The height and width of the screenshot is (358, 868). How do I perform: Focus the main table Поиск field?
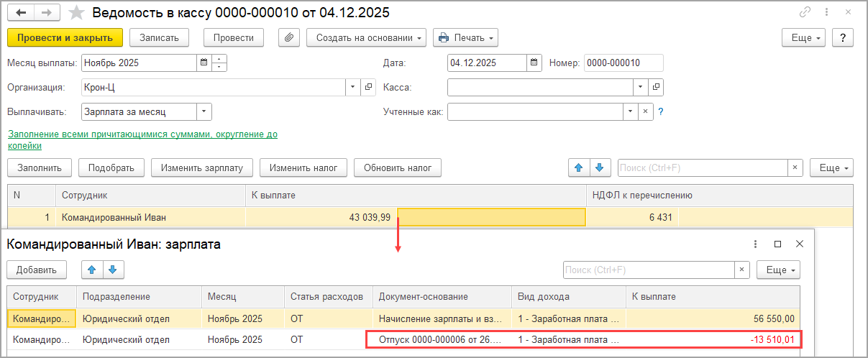[x=703, y=167]
